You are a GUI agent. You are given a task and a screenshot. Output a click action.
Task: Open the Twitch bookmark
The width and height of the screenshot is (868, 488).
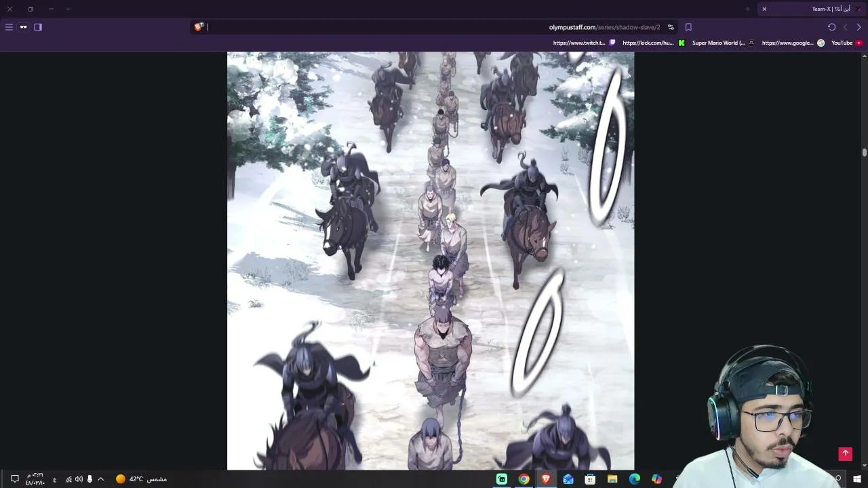pyautogui.click(x=584, y=43)
